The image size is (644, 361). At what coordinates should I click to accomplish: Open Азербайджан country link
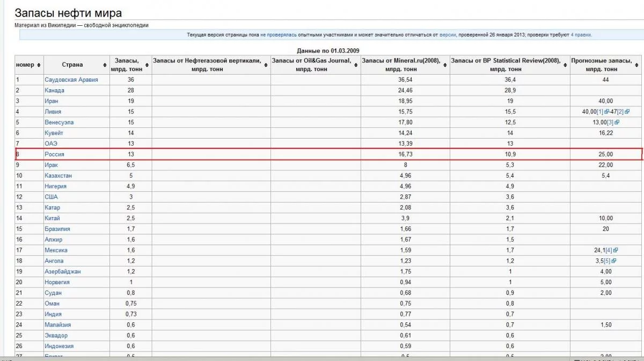point(62,272)
